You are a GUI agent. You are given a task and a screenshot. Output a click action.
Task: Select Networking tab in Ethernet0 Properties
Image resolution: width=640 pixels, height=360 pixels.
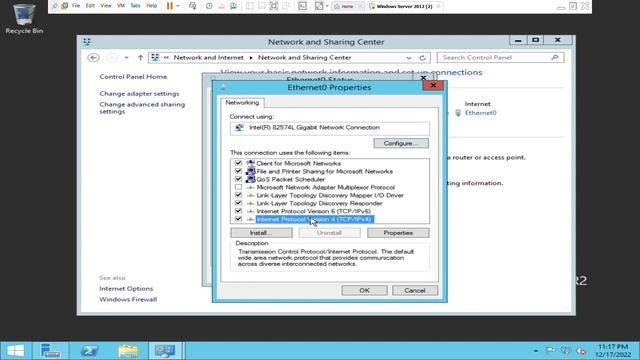(242, 102)
